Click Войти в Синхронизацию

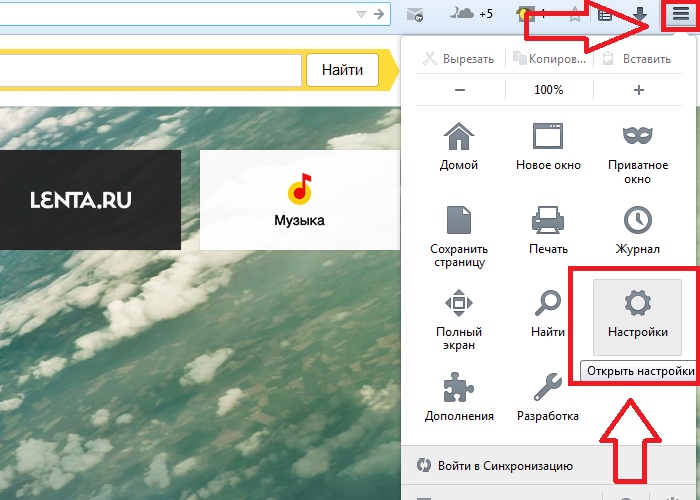tap(505, 466)
